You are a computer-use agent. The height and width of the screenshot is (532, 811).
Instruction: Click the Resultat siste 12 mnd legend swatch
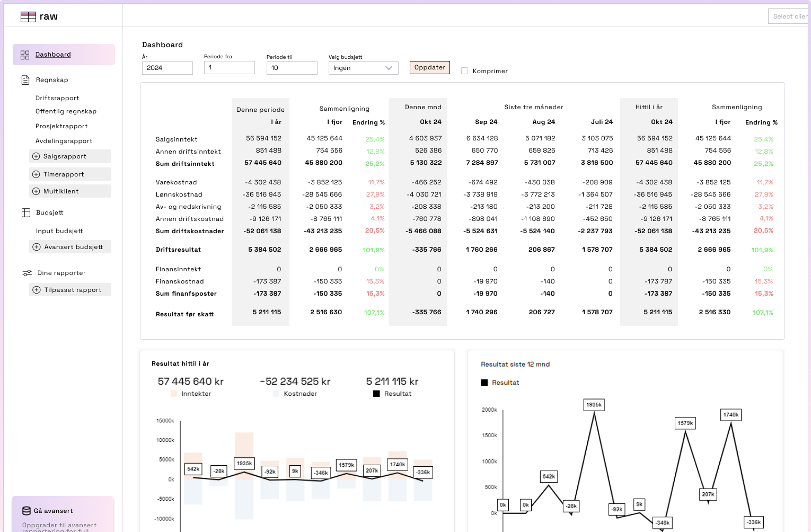click(484, 383)
